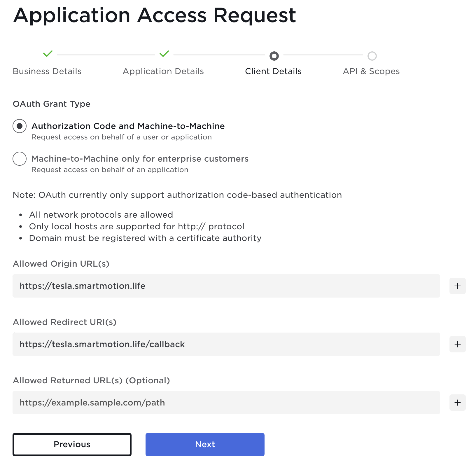This screenshot has height=465, width=476.
Task: Click the Previous button
Action: pos(72,444)
